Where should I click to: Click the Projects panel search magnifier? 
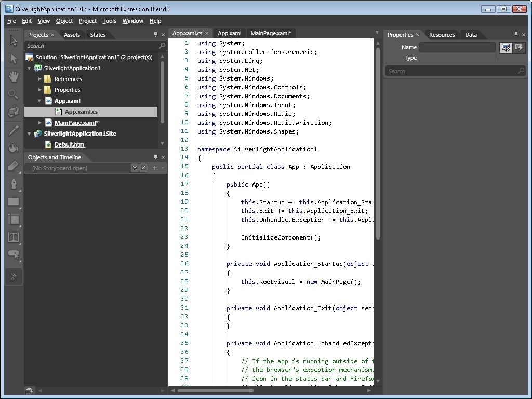coord(162,46)
